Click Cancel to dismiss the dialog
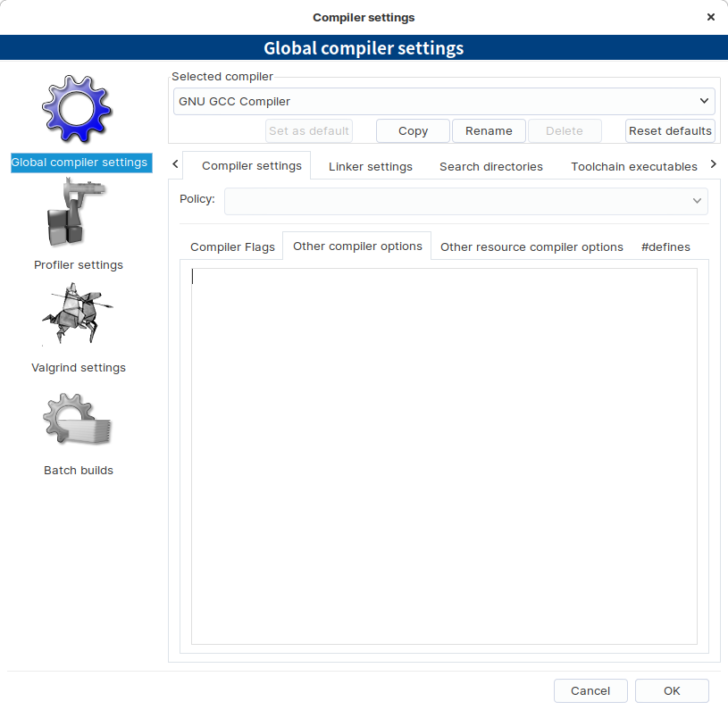This screenshot has height=710, width=728. [x=590, y=690]
